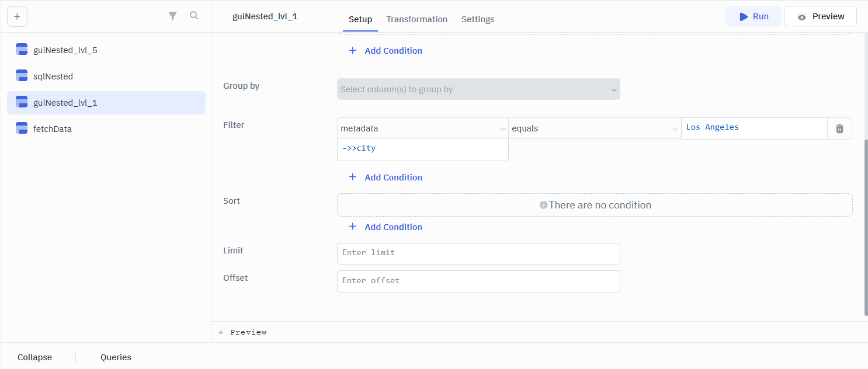Click the guiNested_lvl_5 datasource icon
Screen dimensions: 868x369
coord(22,50)
